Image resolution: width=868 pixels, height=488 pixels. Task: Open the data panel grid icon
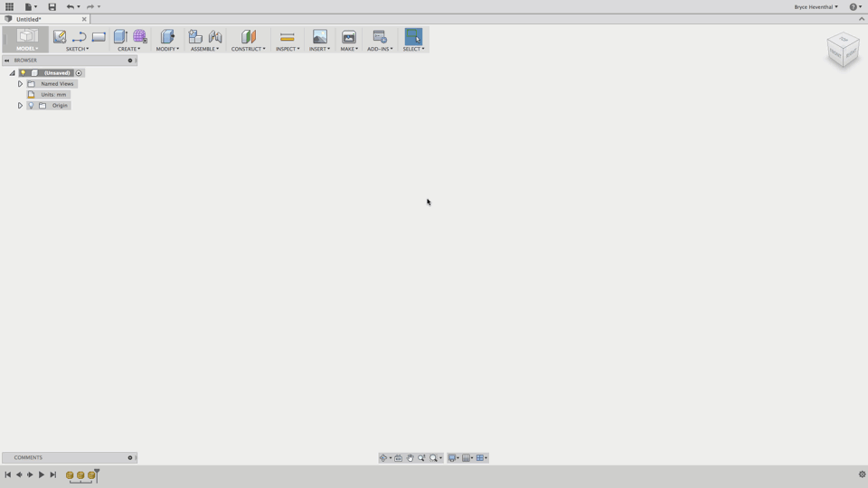click(9, 6)
